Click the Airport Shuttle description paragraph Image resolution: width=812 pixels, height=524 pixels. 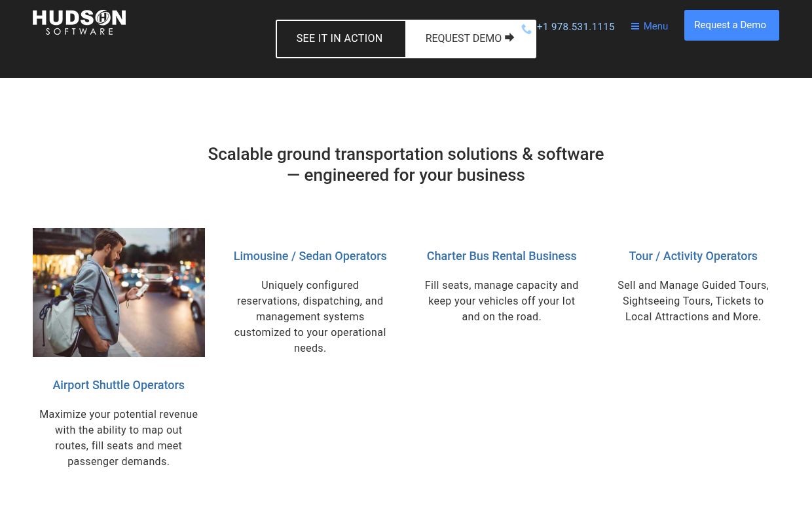coord(119,438)
